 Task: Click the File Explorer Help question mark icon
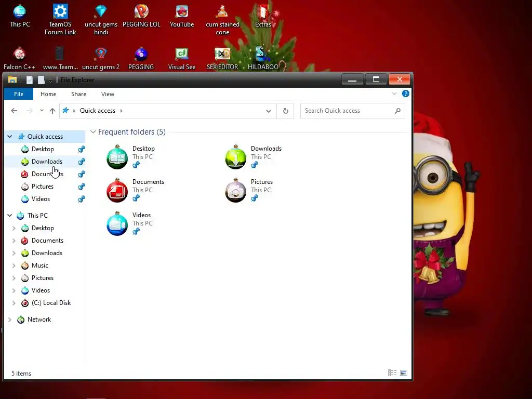(405, 94)
